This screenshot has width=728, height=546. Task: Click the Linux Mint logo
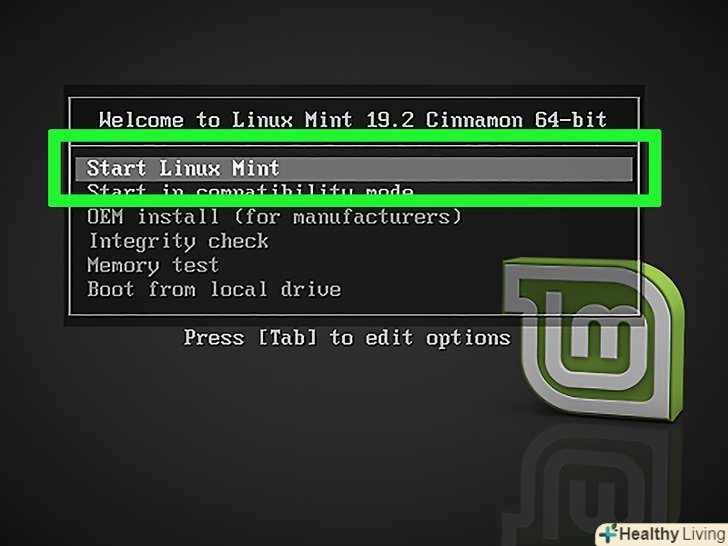pyautogui.click(x=593, y=339)
